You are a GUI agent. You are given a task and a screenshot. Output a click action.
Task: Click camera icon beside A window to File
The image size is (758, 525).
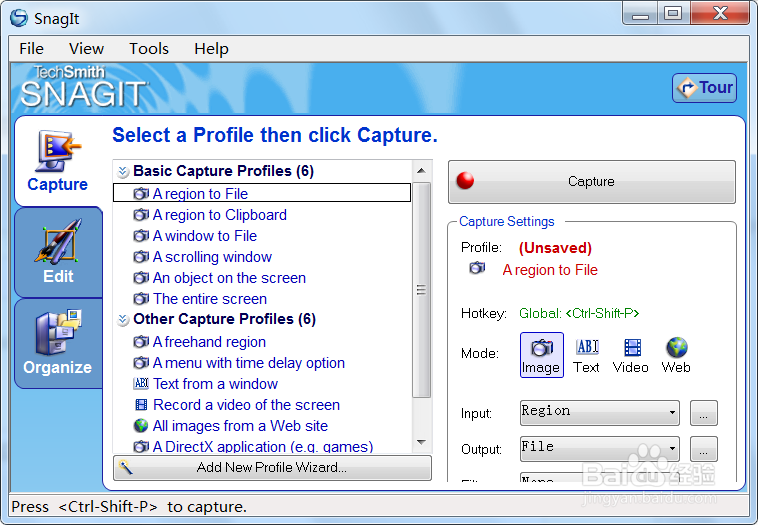click(141, 236)
